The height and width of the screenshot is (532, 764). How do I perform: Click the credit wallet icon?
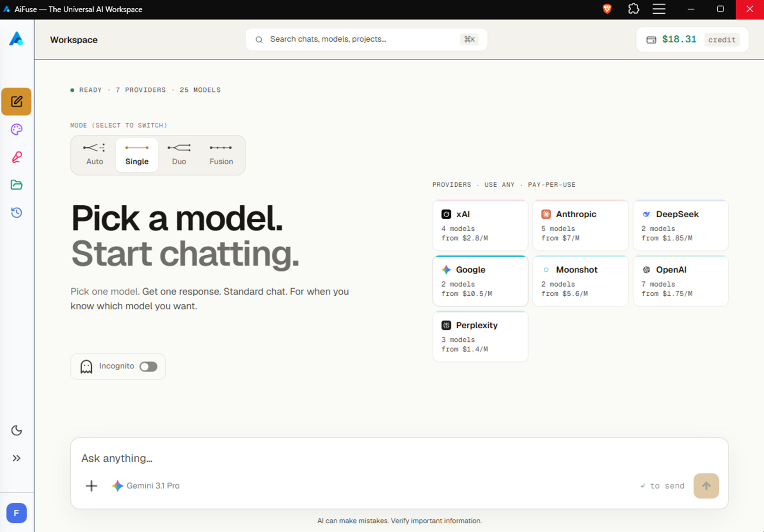pyautogui.click(x=651, y=40)
